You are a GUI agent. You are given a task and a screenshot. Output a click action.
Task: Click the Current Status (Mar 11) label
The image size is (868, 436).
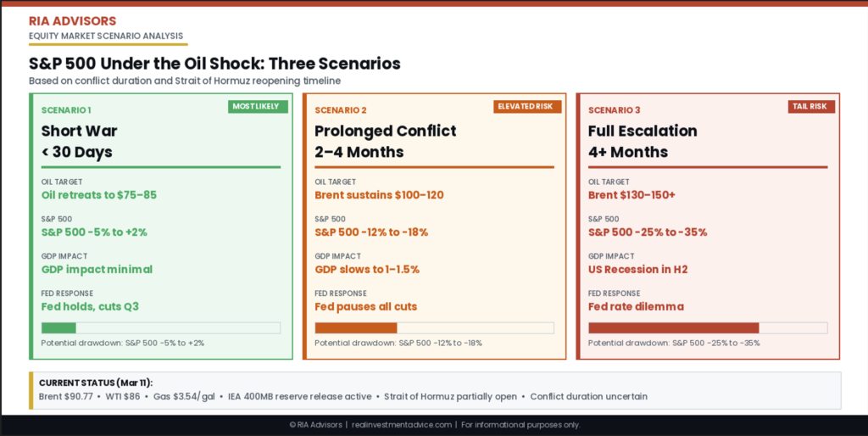coord(96,383)
